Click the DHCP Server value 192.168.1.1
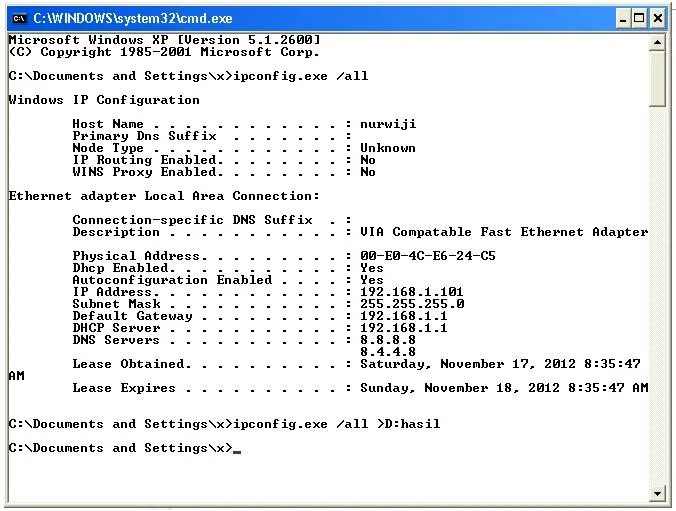676x511 pixels. 404,328
